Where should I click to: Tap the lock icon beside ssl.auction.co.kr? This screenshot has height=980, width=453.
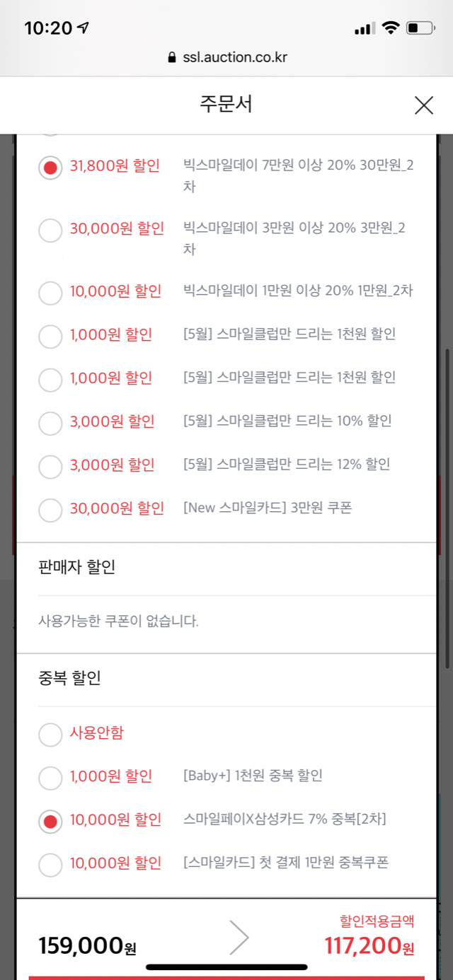coord(171,58)
